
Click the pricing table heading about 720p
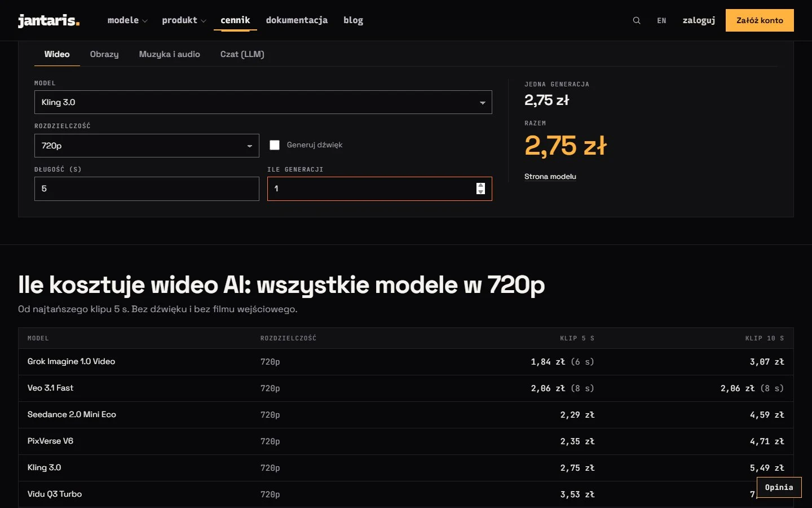(x=281, y=285)
